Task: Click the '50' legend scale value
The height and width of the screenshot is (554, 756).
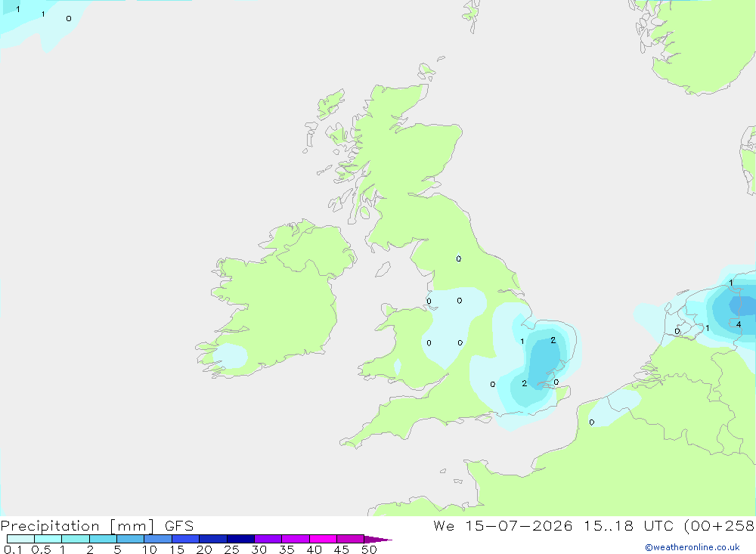Action: coord(369,549)
